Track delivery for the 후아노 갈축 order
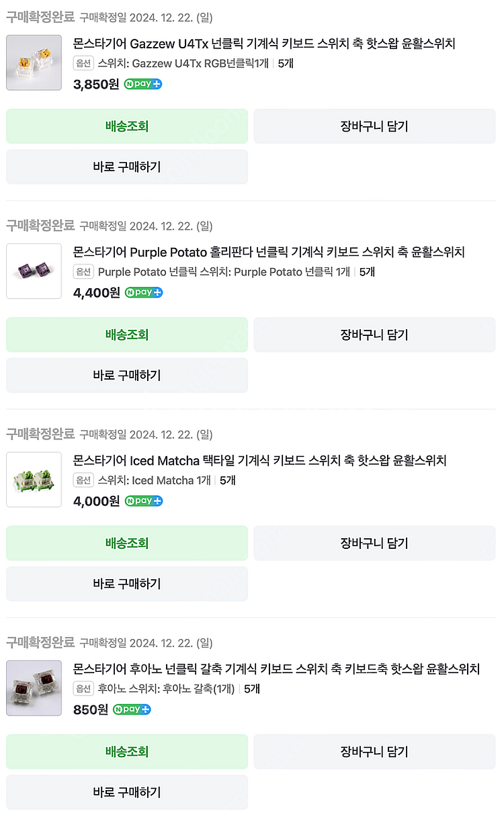The image size is (504, 819). point(127,751)
